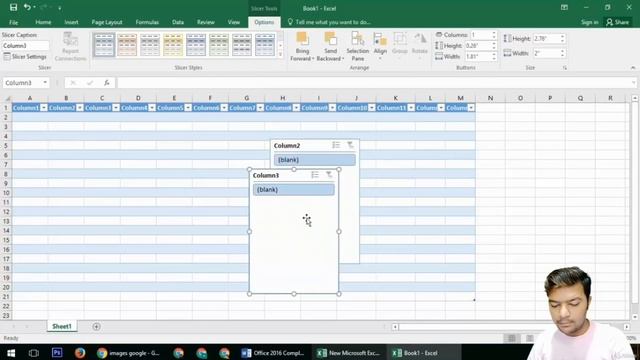640x360 pixels.
Task: Edit the Slicer Caption field
Action: [x=25, y=46]
